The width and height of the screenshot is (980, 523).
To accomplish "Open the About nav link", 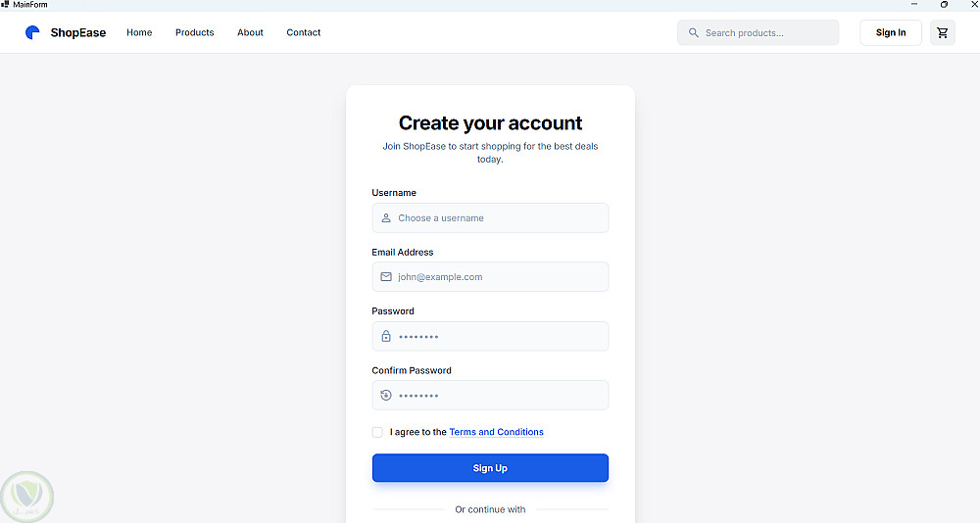I will (x=250, y=32).
